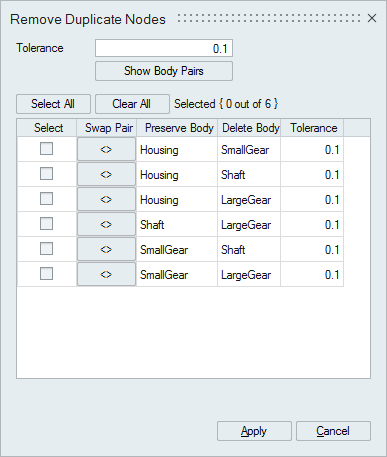The width and height of the screenshot is (387, 457).
Task: Swap the Housing and SmallGear pair
Action: click(106, 149)
